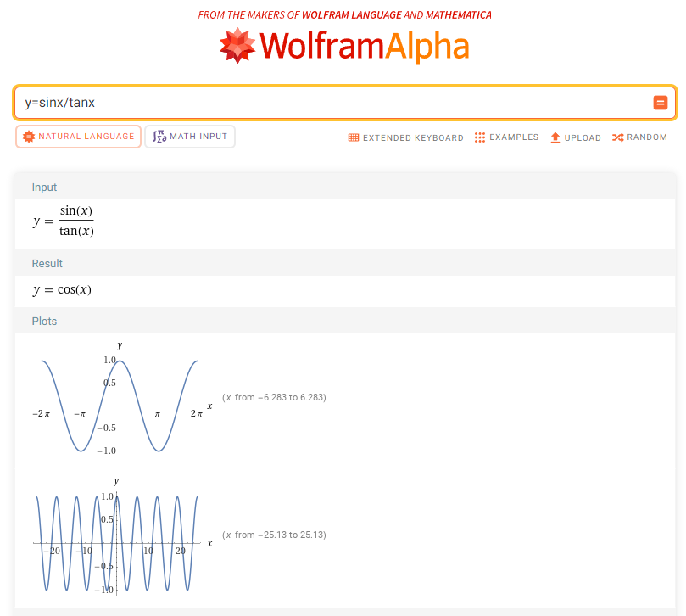Click the y = cos(x) result
The height and width of the screenshot is (616, 686).
click(62, 290)
